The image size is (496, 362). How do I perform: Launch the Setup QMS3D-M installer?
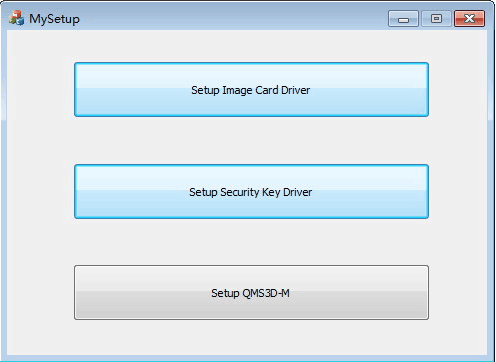point(251,292)
